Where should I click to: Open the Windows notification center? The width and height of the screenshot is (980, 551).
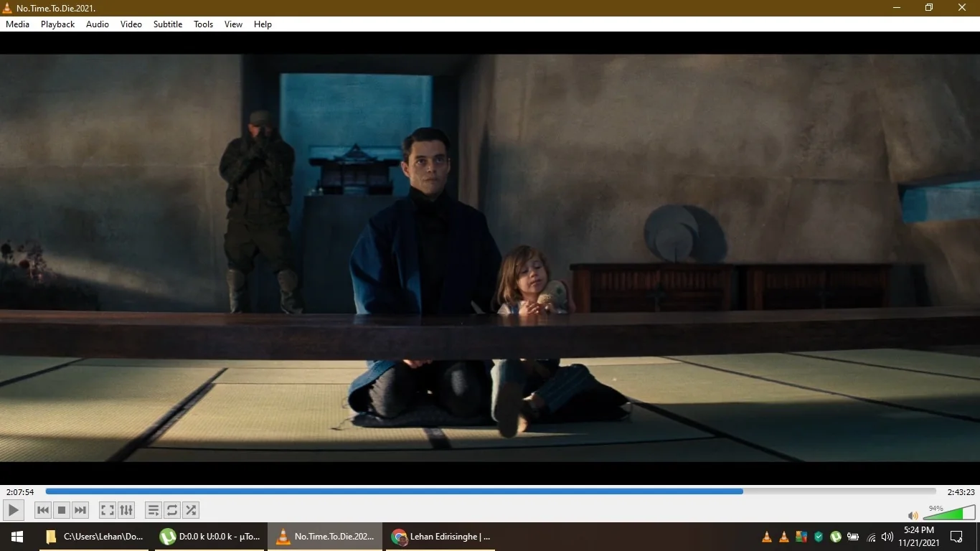point(956,537)
